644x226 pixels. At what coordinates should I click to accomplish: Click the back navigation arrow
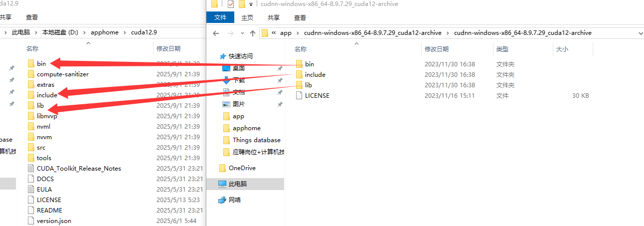pos(216,33)
